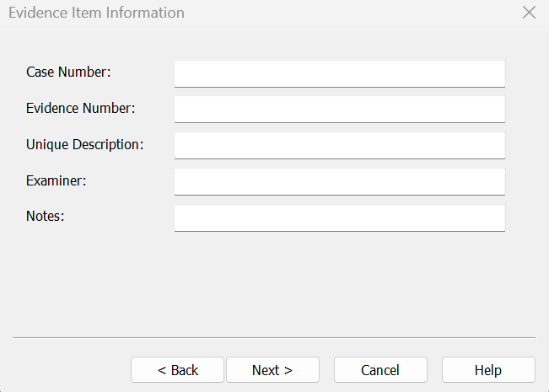This screenshot has width=549, height=392.
Task: Click the "Unique Description:" label text
Action: click(85, 145)
